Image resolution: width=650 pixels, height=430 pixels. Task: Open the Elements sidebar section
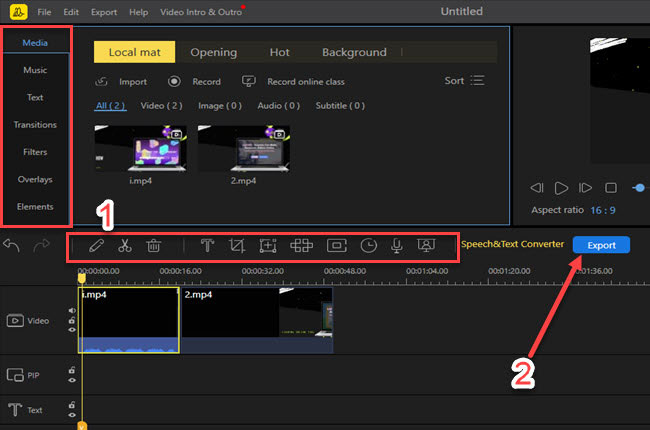tap(35, 206)
